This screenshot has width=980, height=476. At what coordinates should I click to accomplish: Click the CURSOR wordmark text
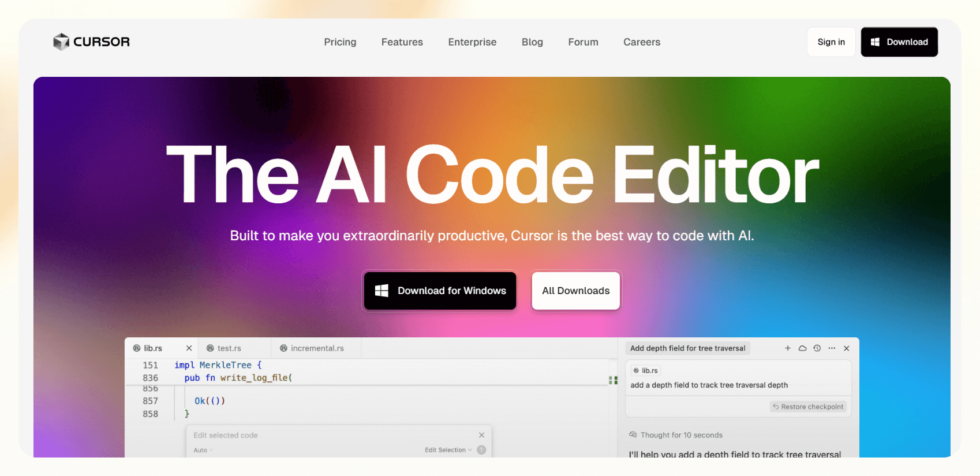102,42
